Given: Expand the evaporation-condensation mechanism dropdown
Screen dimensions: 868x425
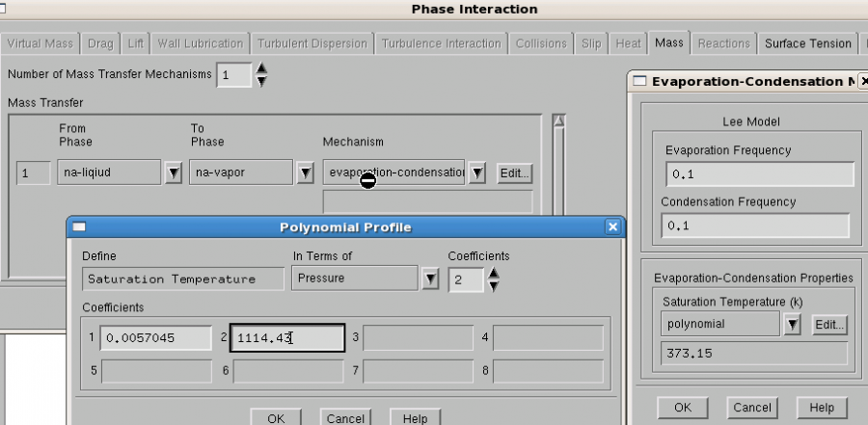Looking at the screenshot, I should point(476,173).
